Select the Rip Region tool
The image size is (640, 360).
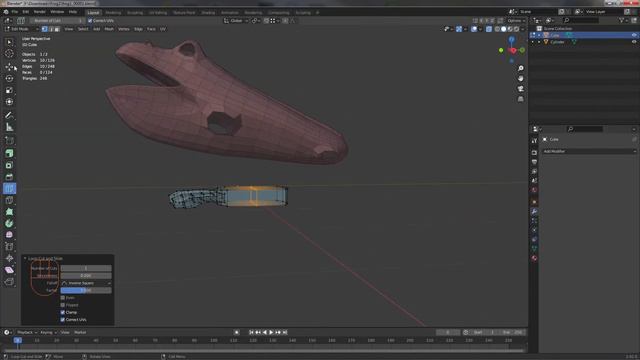[x=9, y=282]
